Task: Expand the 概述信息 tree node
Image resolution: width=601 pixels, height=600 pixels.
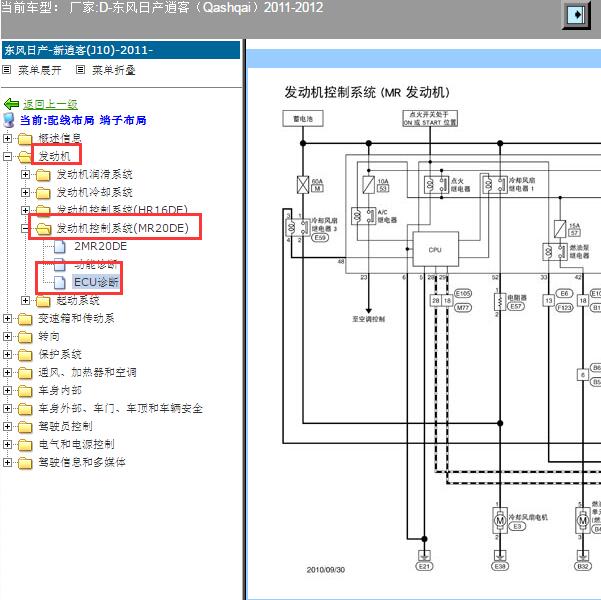Action: tap(7, 138)
